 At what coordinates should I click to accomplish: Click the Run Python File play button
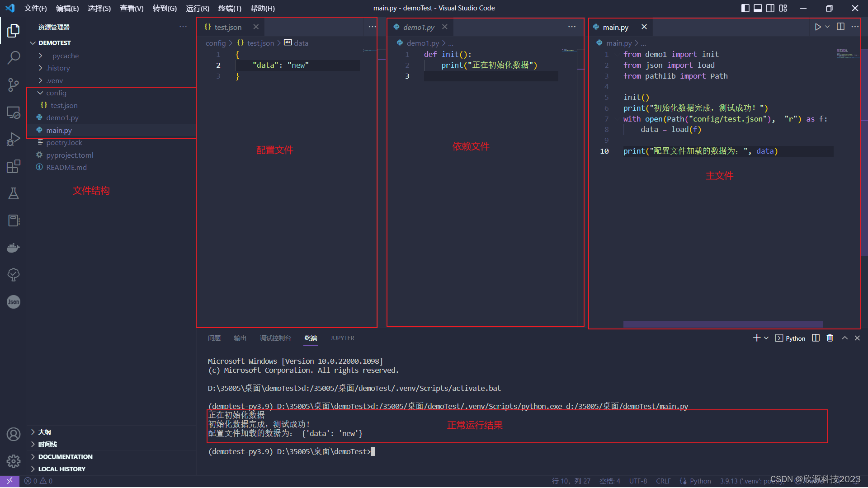point(817,27)
